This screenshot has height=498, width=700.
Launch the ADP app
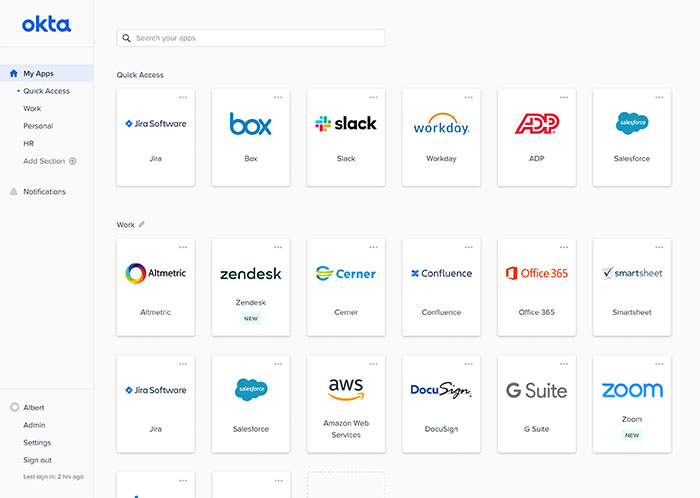[537, 137]
